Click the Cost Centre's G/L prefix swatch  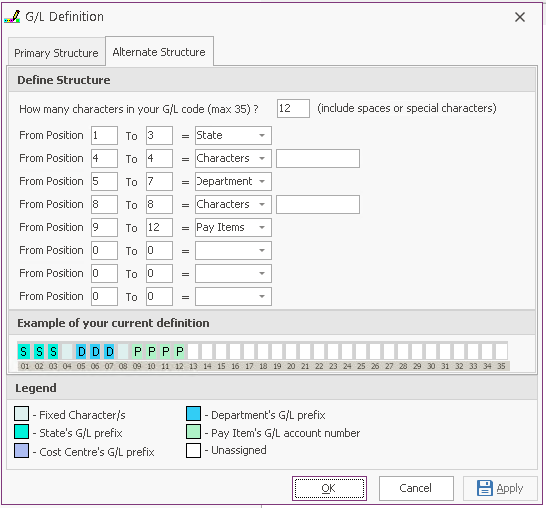coord(22,451)
